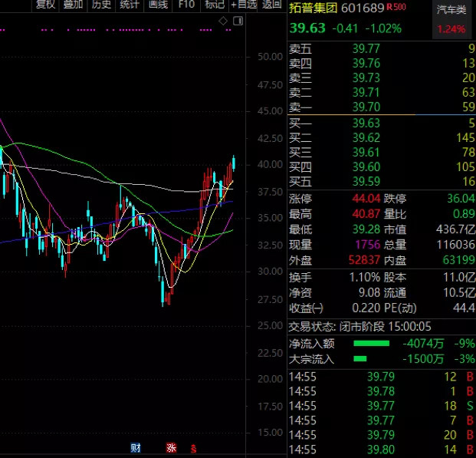Viewport: 476px width, 458px height.
Task: Open 复权 adjustment toolbar option
Action: click(x=45, y=5)
